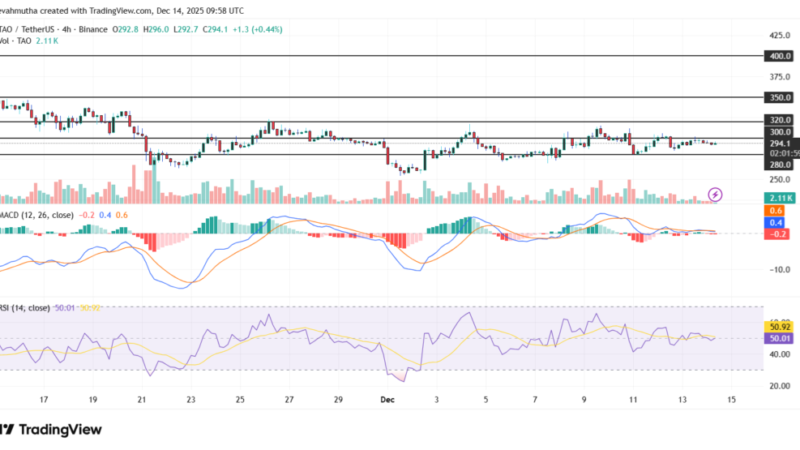Click the yellow 50.92 RSI average label
The width and height of the screenshot is (800, 450).
coord(779,327)
